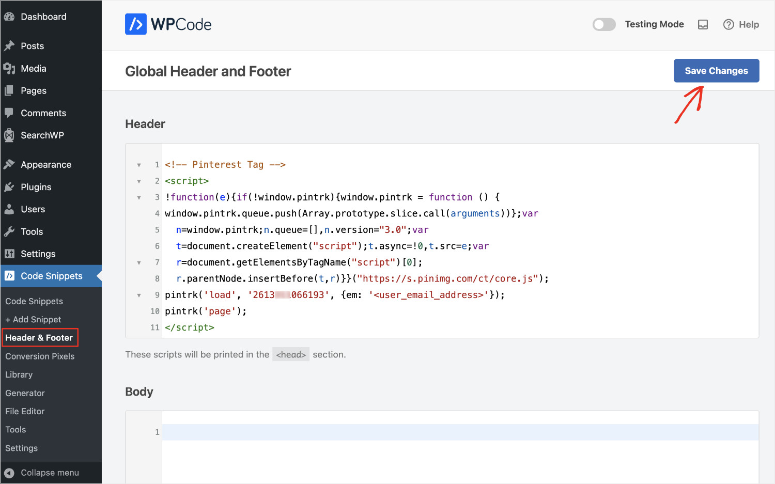775x484 pixels.
Task: Click the WPCode logo icon
Action: [x=136, y=25]
